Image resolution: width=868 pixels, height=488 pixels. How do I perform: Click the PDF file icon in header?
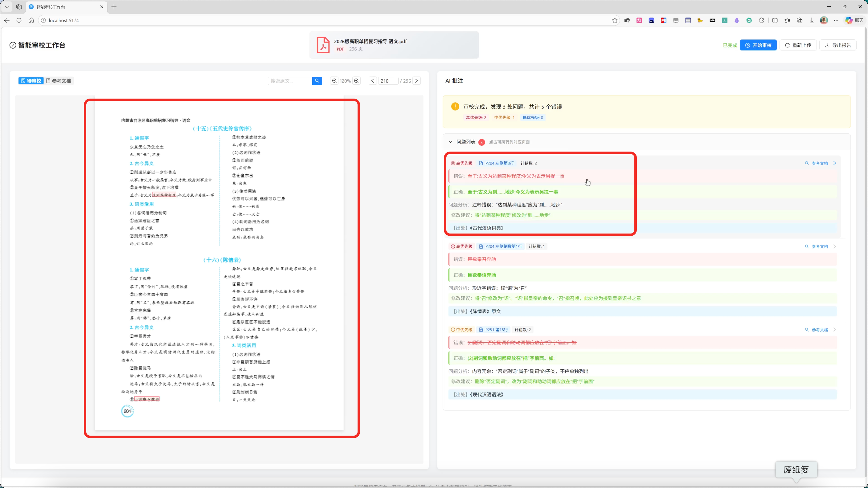[323, 45]
